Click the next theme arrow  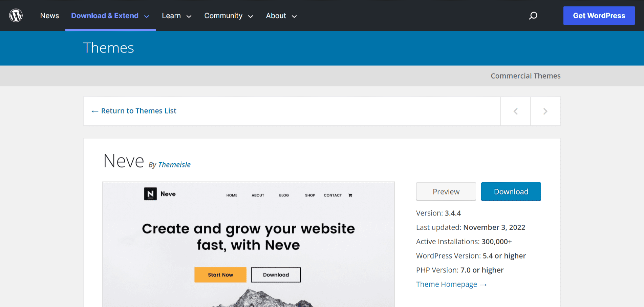pyautogui.click(x=545, y=111)
